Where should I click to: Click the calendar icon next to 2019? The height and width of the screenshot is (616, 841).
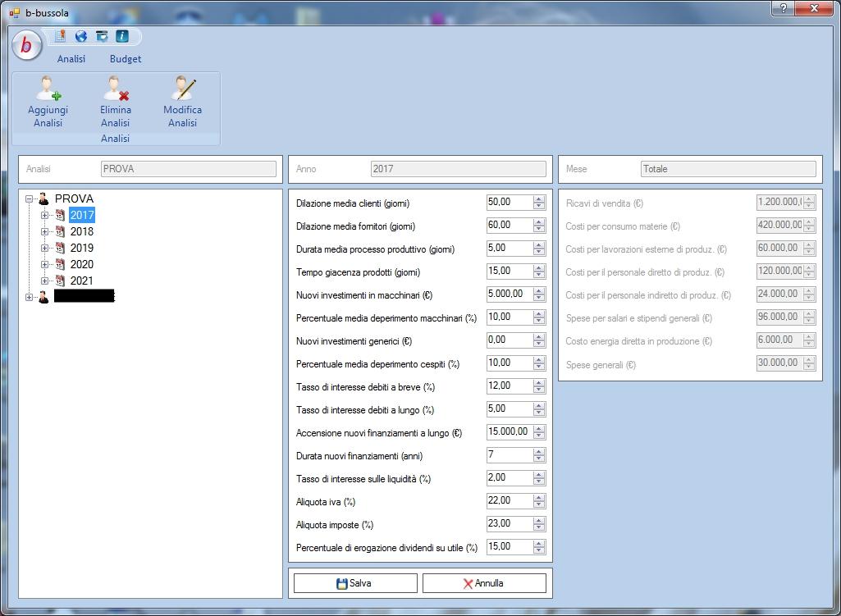(60, 249)
